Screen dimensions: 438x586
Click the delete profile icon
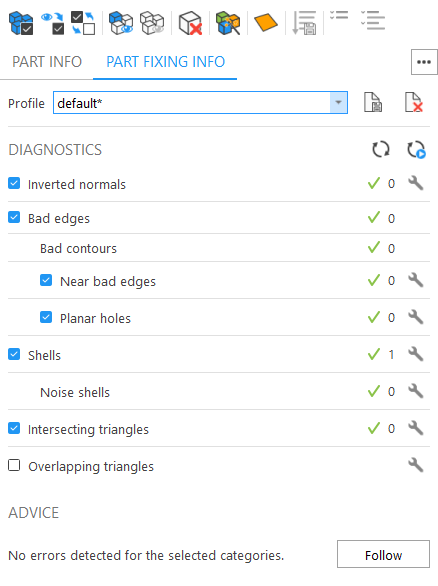414,102
